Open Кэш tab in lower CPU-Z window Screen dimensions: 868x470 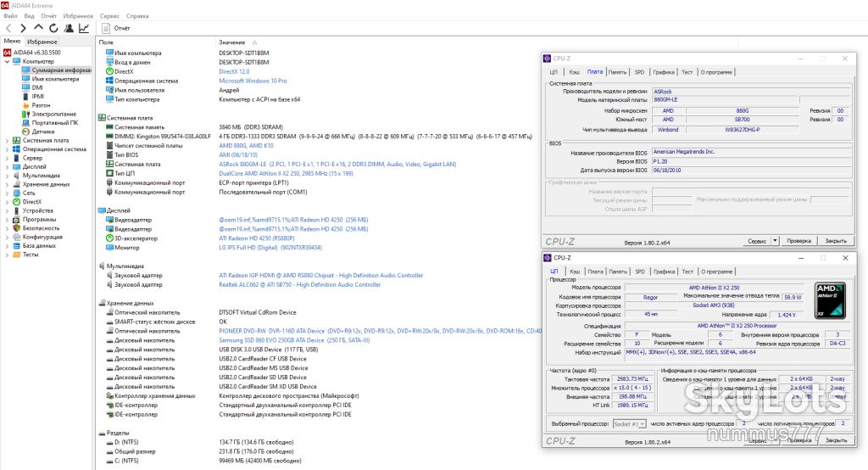pyautogui.click(x=576, y=271)
